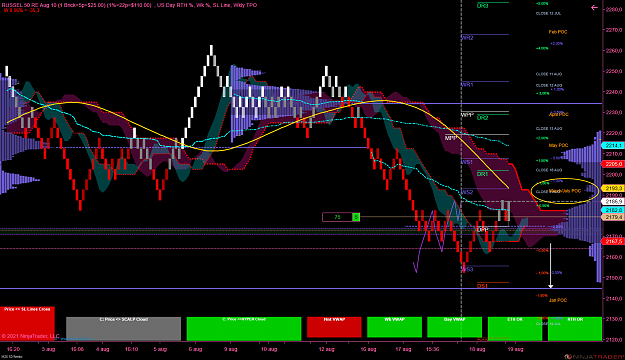Screen dimensions: 625x360
Task: Click the 9 aug date on time axis
Action: point(231,349)
